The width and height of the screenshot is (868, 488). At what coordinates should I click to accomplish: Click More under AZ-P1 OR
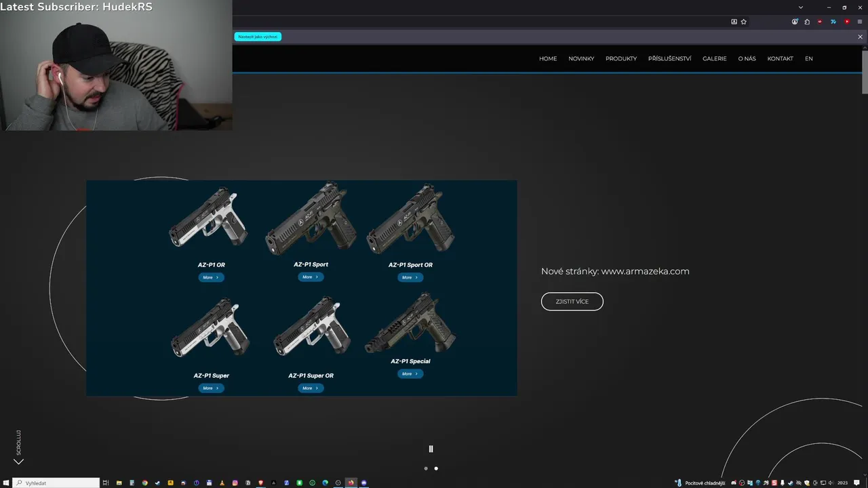tap(211, 277)
